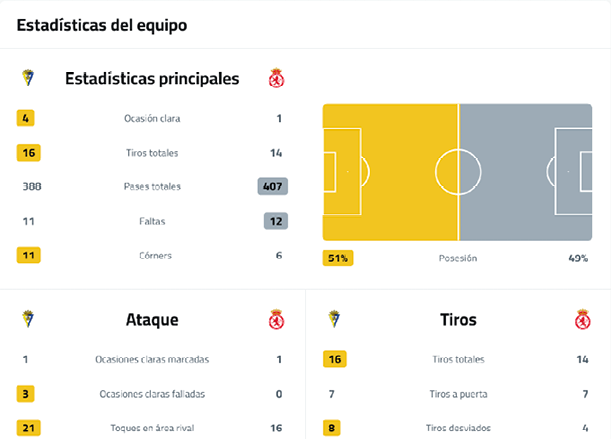Viewport: 611px width, 446px height.
Task: Select the Tiros a puerta label
Action: (458, 394)
